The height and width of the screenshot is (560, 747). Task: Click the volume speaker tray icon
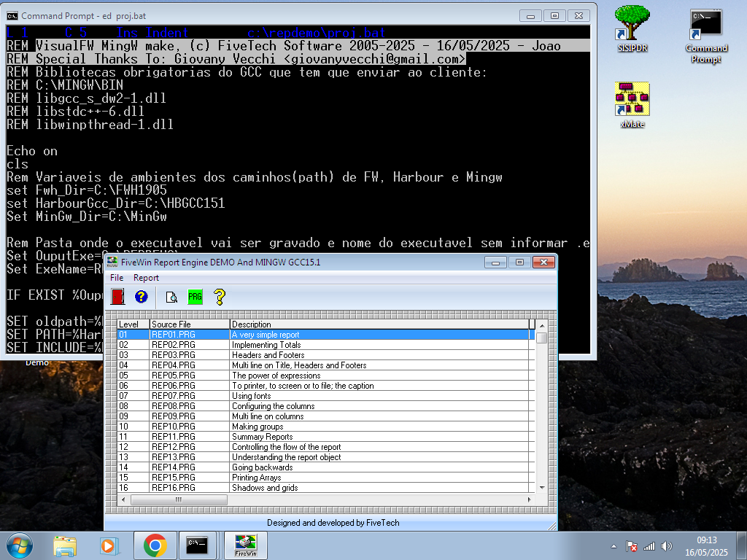[666, 546]
